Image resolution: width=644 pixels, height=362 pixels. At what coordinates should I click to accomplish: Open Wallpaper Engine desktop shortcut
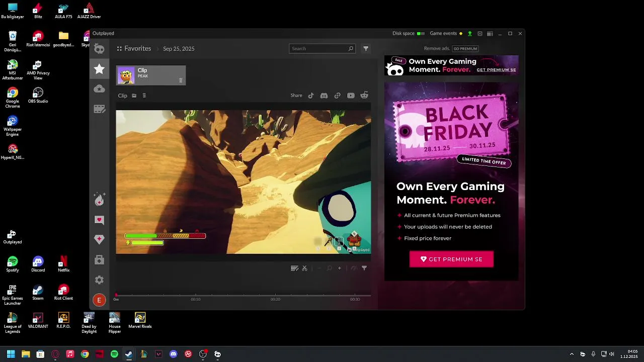13,126
